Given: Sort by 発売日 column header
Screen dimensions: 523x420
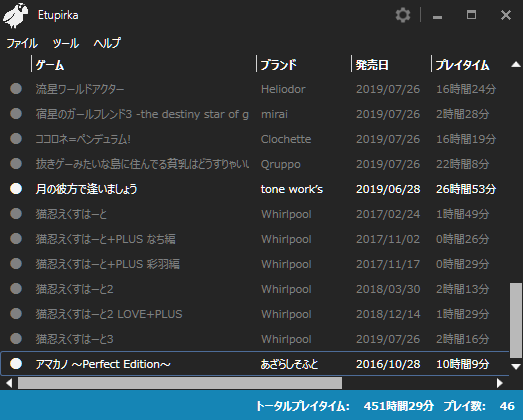Looking at the screenshot, I should (372, 65).
